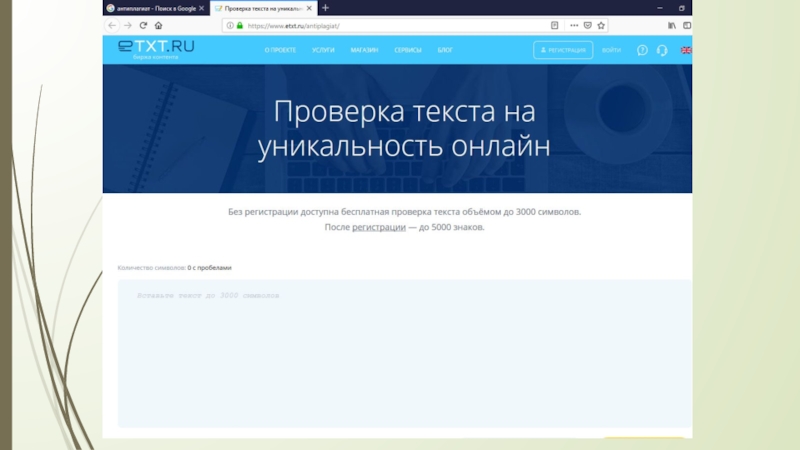Go to the browser home page icon
This screenshot has width=800, height=450.
pos(158,25)
